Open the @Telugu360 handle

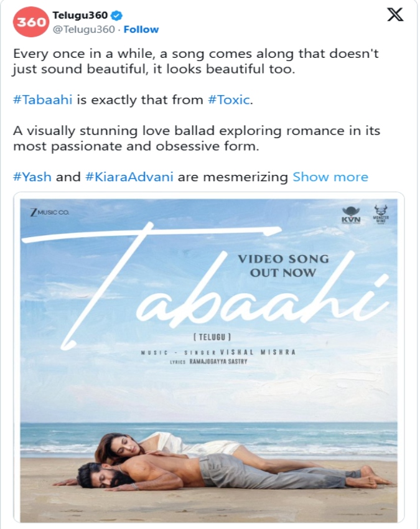[x=84, y=30]
